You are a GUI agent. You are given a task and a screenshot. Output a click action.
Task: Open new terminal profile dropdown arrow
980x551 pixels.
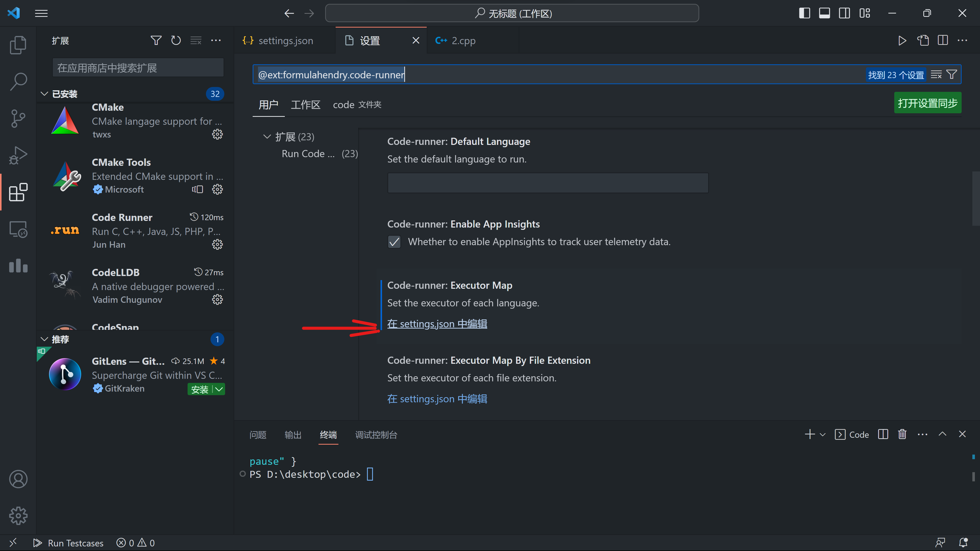pyautogui.click(x=823, y=435)
